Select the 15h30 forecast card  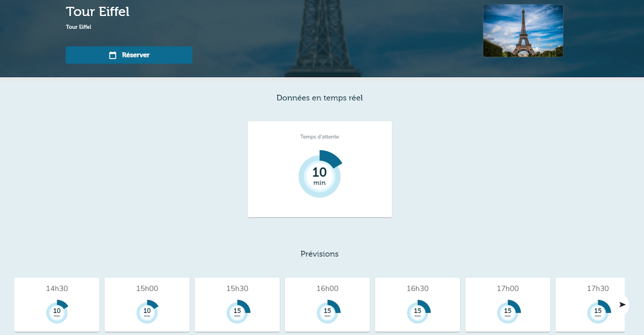237,305
